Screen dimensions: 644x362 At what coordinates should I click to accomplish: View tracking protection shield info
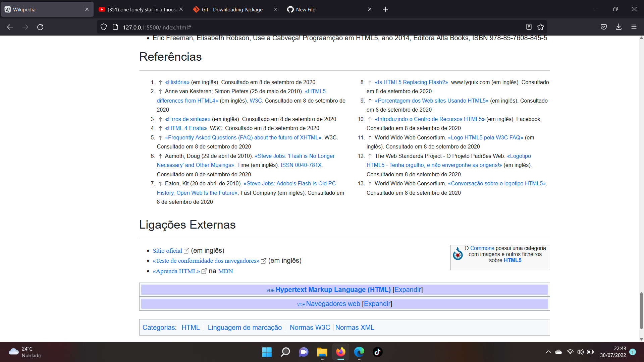point(103,27)
